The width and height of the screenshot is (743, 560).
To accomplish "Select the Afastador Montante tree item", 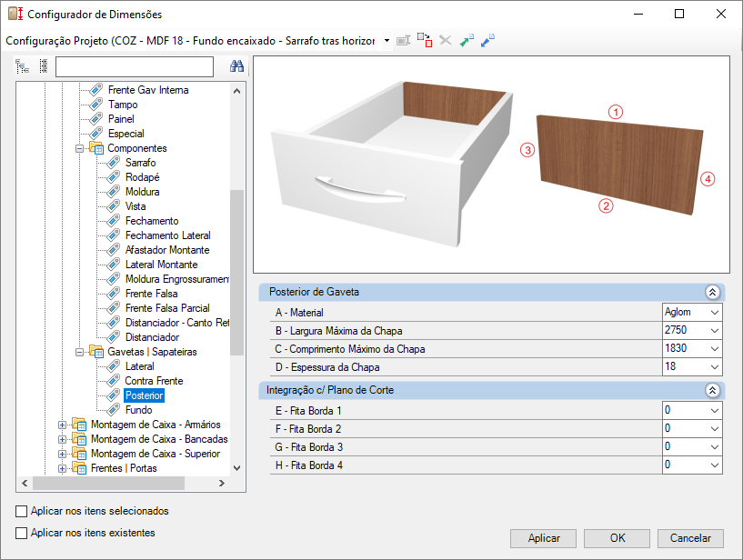I will pyautogui.click(x=167, y=250).
